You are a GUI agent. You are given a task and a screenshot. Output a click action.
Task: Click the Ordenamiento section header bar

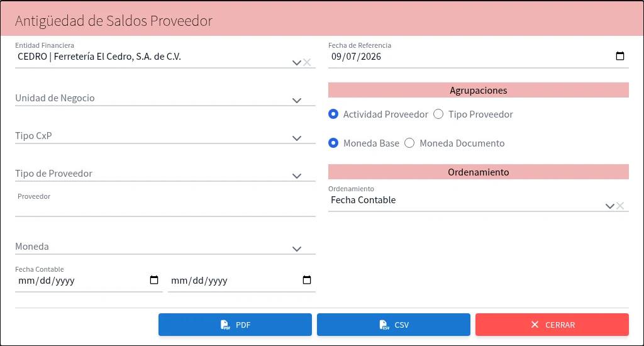tap(479, 172)
